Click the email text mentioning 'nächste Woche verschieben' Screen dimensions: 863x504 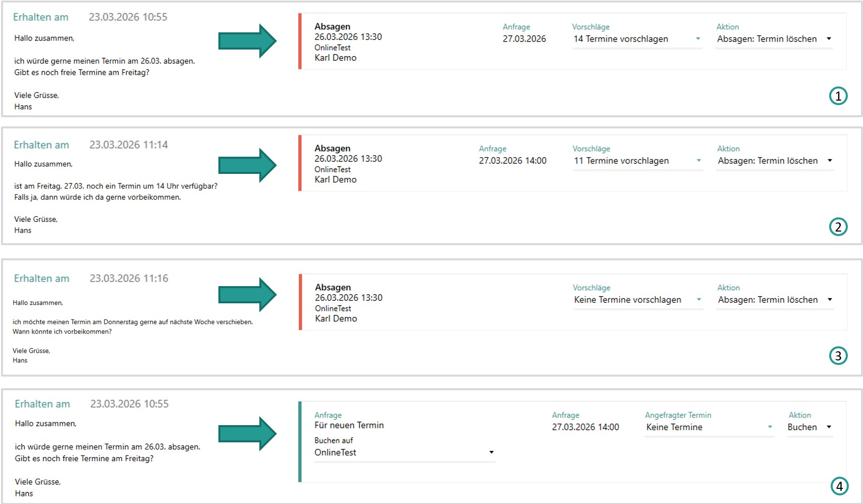pos(132,322)
